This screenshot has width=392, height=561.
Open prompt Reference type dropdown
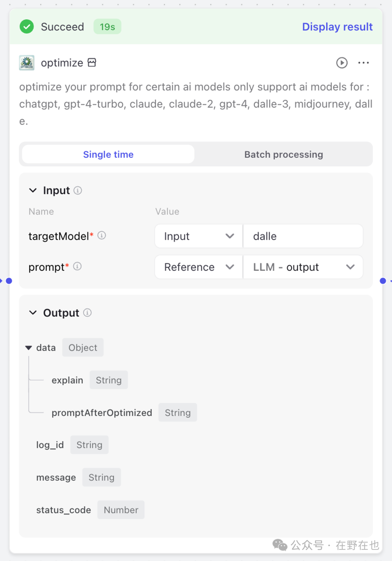[x=199, y=267]
